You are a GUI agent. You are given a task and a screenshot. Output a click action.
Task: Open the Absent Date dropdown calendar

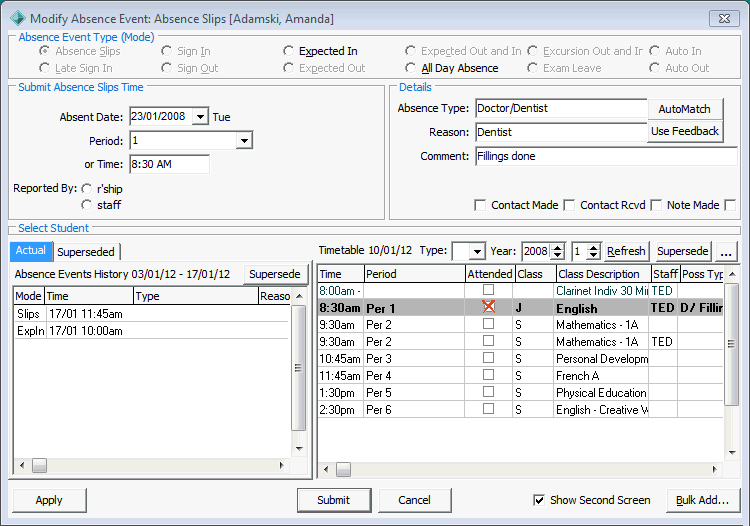coord(200,117)
